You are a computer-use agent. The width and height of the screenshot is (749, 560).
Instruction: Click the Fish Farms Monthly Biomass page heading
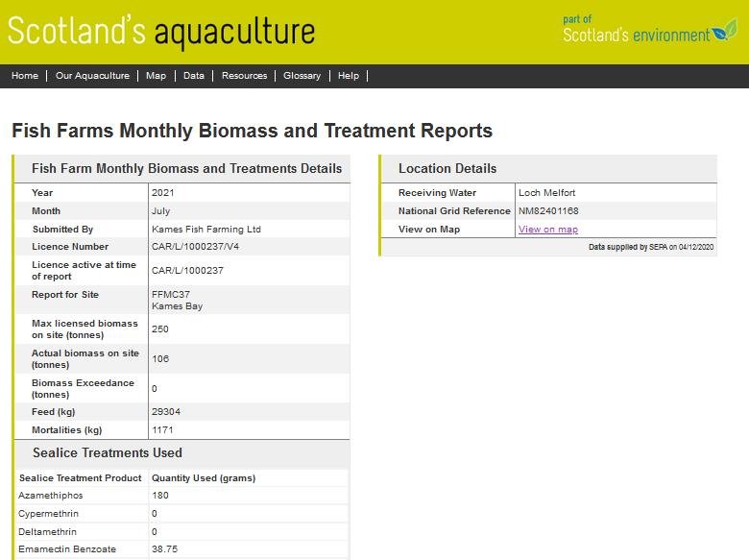[x=252, y=131]
